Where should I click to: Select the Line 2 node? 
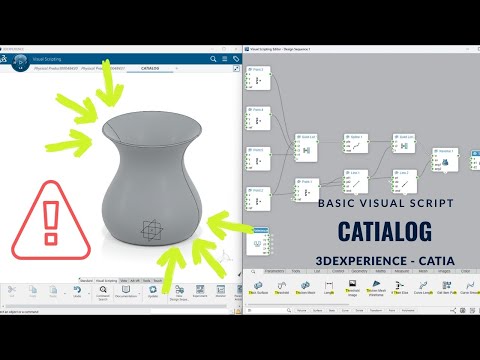click(x=405, y=182)
